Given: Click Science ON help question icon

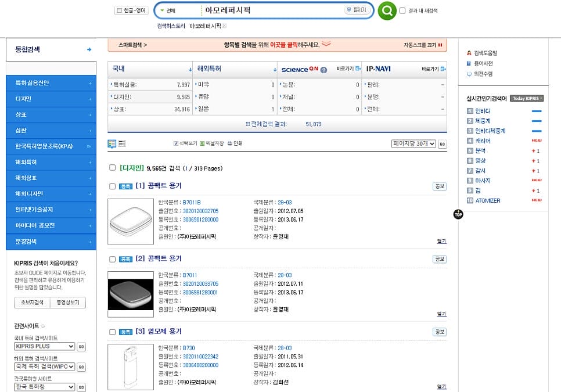Looking at the screenshot, I should pyautogui.click(x=323, y=70).
